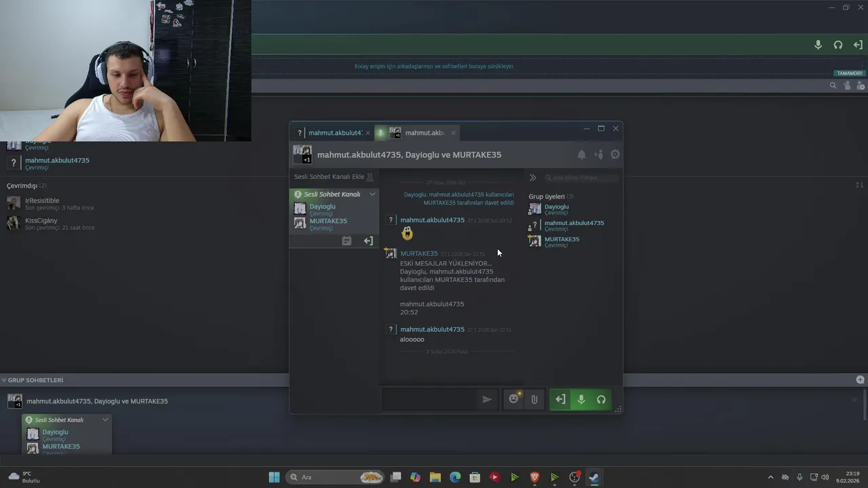Open Task View on the taskbar
The image size is (868, 488).
(396, 477)
